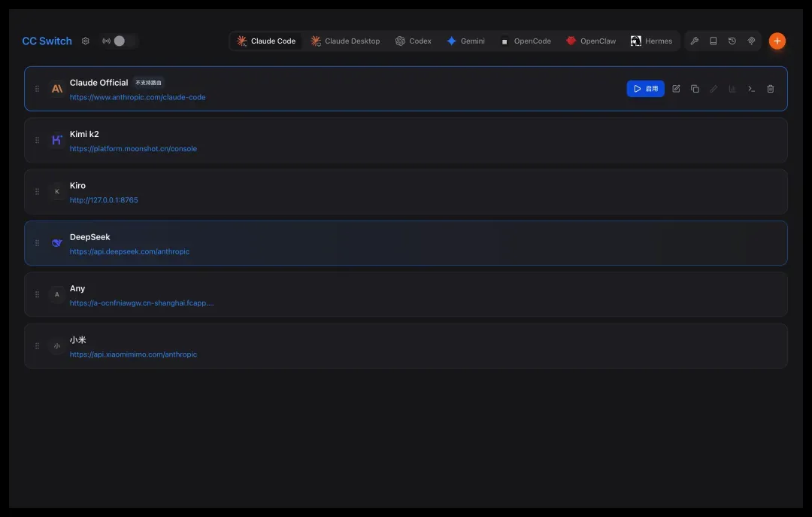Open the a-ocnfniawgw.cn-shanghai link
812x517 pixels.
pos(141,303)
